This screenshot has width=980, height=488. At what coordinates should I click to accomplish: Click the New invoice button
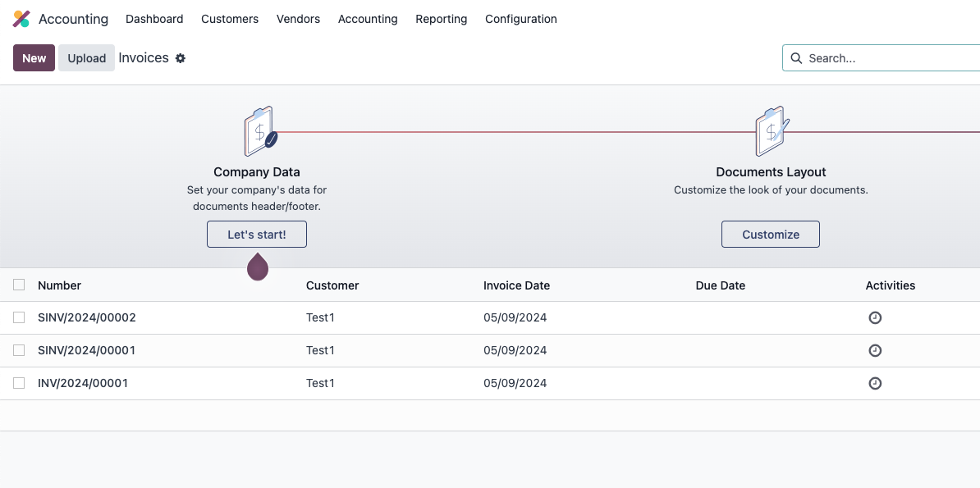click(34, 58)
